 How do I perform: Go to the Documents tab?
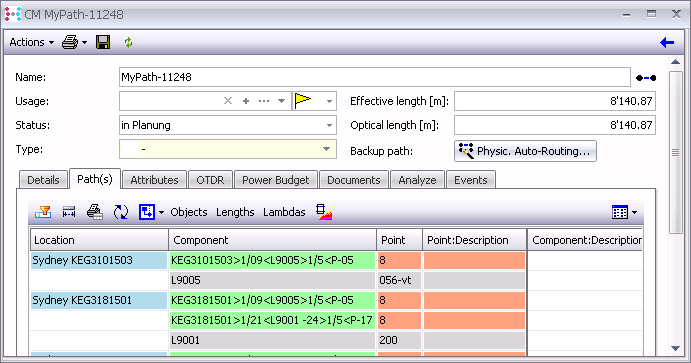[x=353, y=180]
